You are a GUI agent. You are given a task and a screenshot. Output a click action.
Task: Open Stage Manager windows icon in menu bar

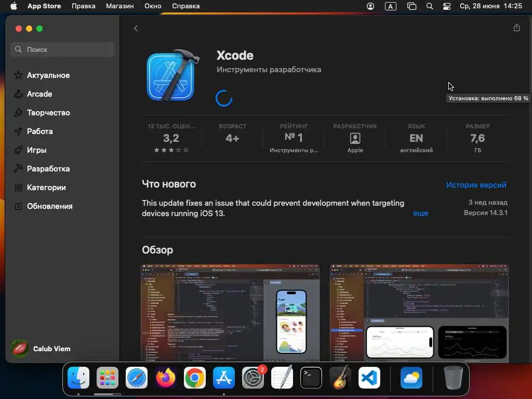[411, 6]
